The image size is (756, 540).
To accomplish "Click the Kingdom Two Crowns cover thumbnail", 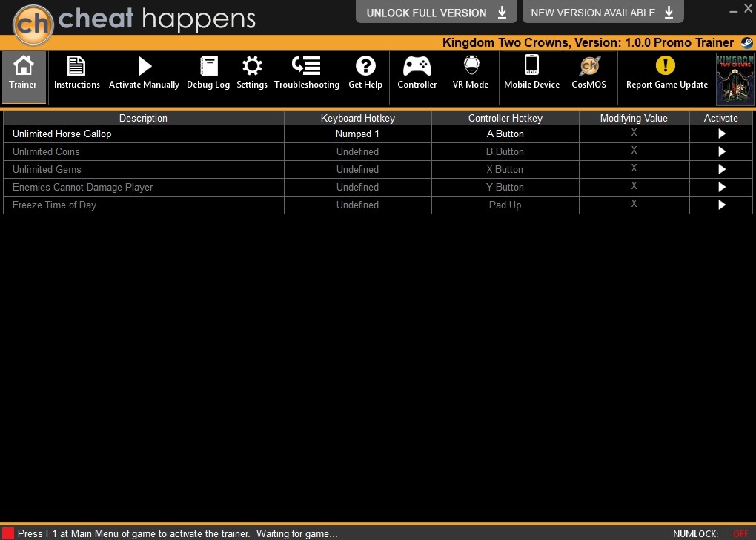I will [x=735, y=79].
